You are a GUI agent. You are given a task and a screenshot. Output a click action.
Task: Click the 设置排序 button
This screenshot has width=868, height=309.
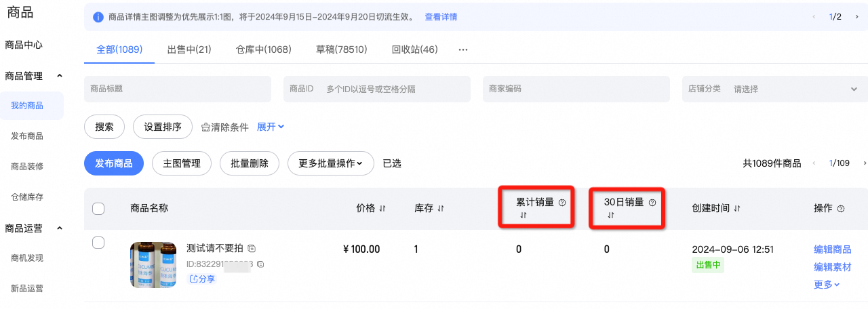pyautogui.click(x=163, y=127)
